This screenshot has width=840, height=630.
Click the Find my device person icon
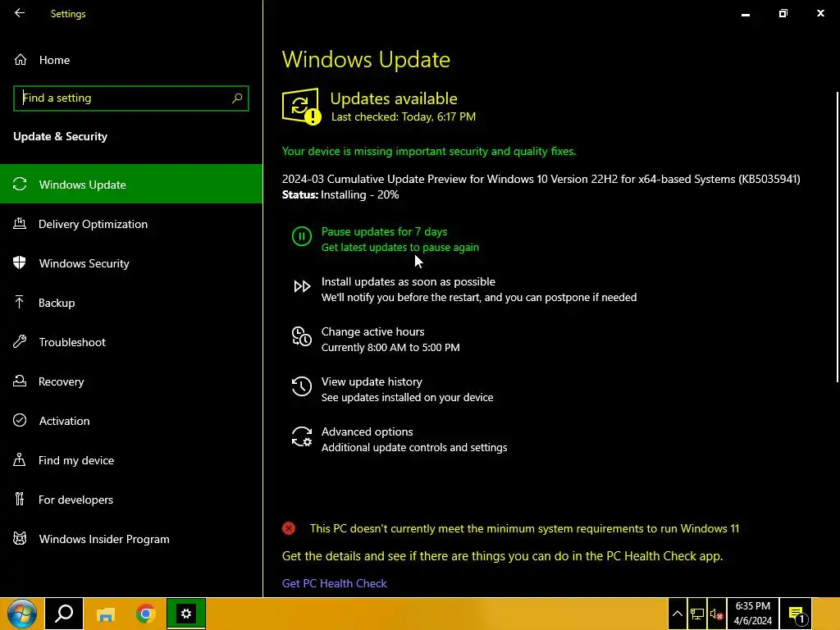point(20,459)
